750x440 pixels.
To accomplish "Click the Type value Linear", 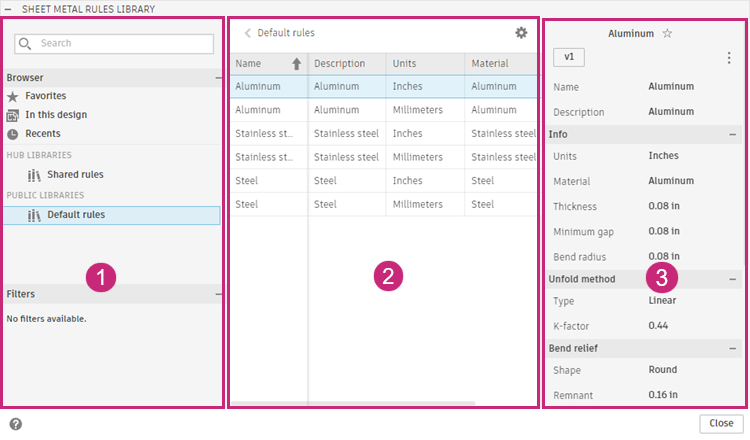I will tap(662, 300).
